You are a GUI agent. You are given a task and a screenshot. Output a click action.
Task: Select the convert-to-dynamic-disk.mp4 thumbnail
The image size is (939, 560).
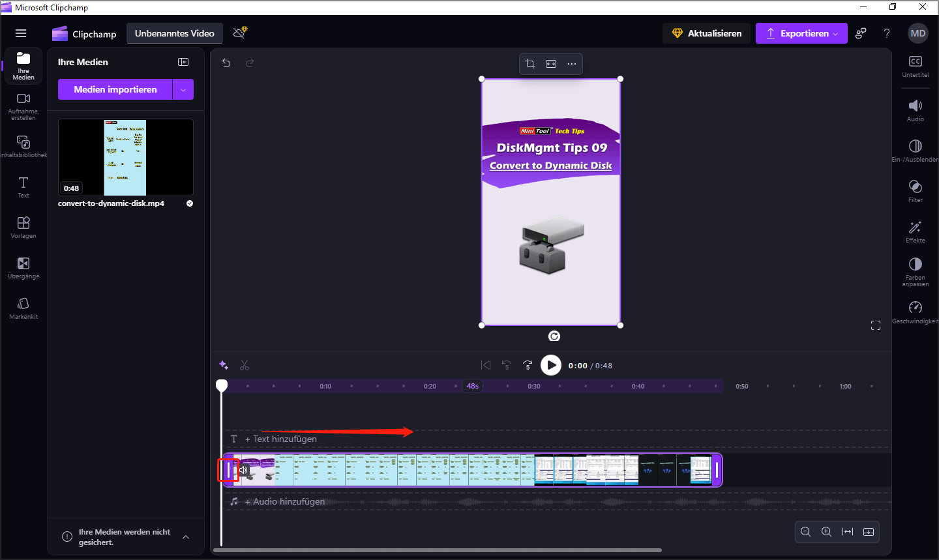[x=125, y=157]
